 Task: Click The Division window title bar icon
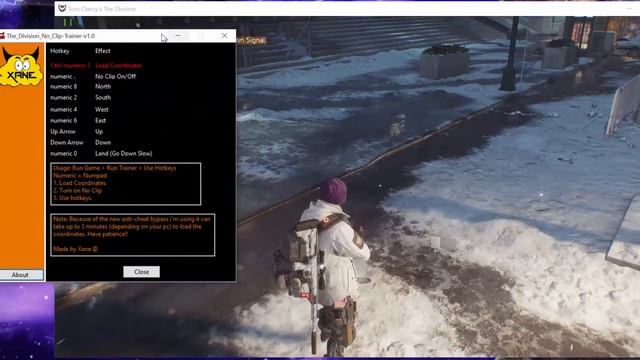(62, 9)
